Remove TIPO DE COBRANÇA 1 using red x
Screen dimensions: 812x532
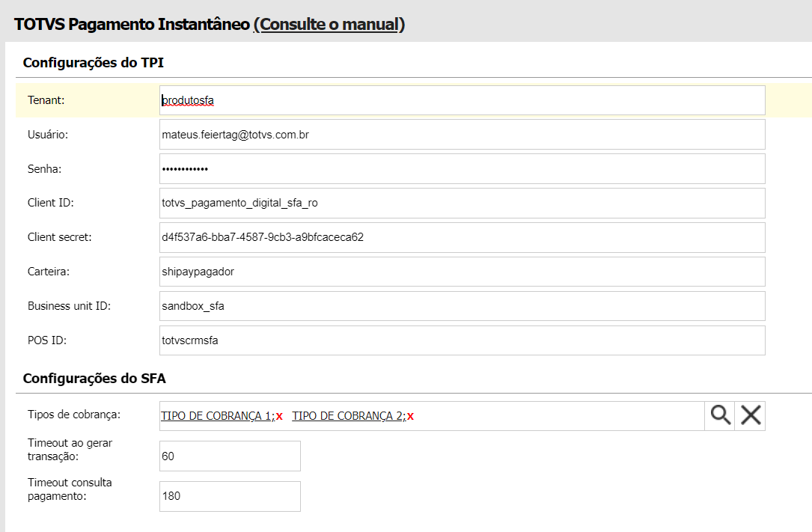click(279, 417)
